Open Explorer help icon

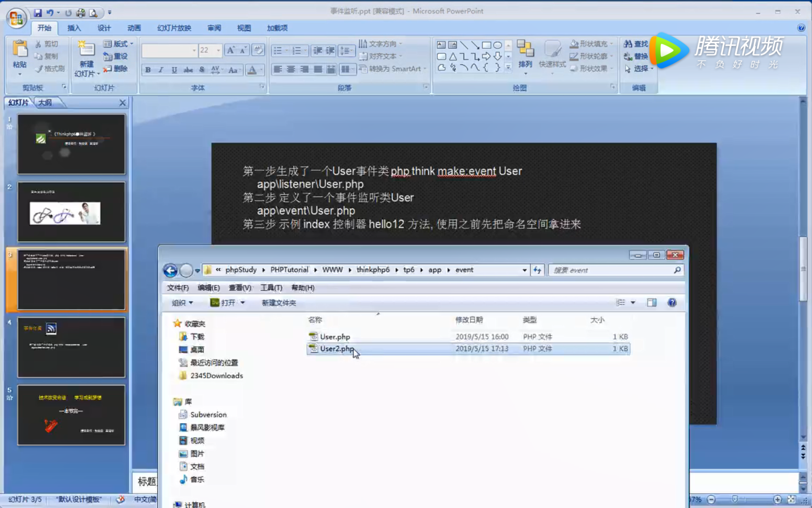(672, 303)
